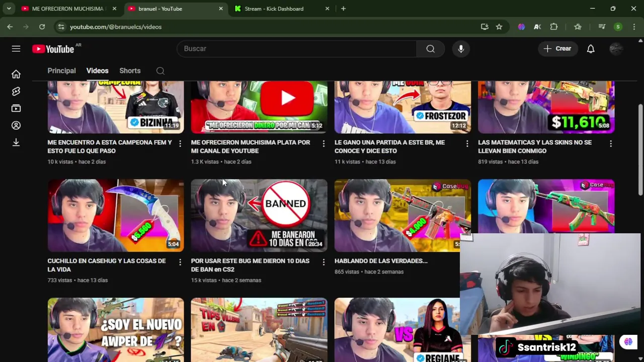Screen dimensions: 644x362
Task: Open Shorts from the left sidebar
Action: (x=16, y=91)
